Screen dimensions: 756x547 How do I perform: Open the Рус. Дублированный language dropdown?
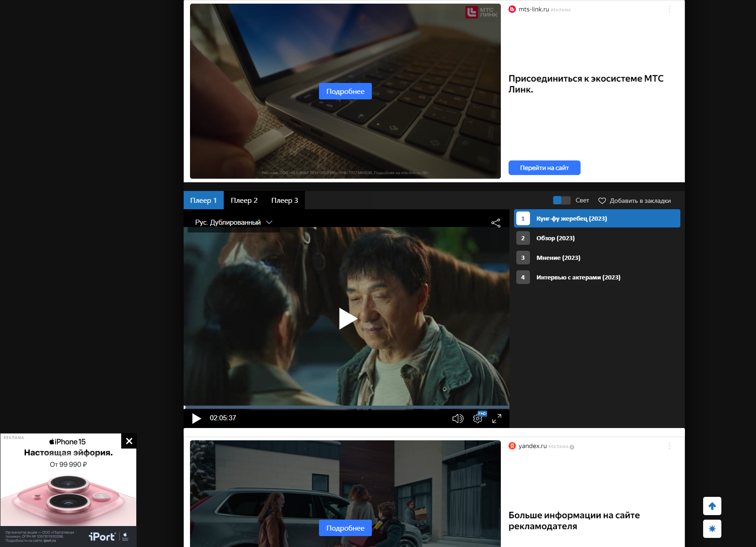232,222
